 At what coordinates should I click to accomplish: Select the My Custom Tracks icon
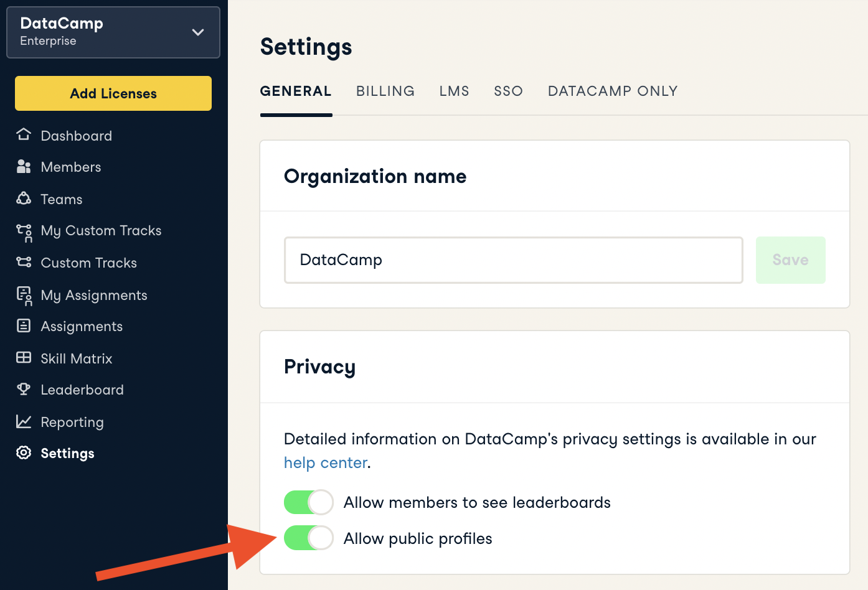[x=24, y=232]
